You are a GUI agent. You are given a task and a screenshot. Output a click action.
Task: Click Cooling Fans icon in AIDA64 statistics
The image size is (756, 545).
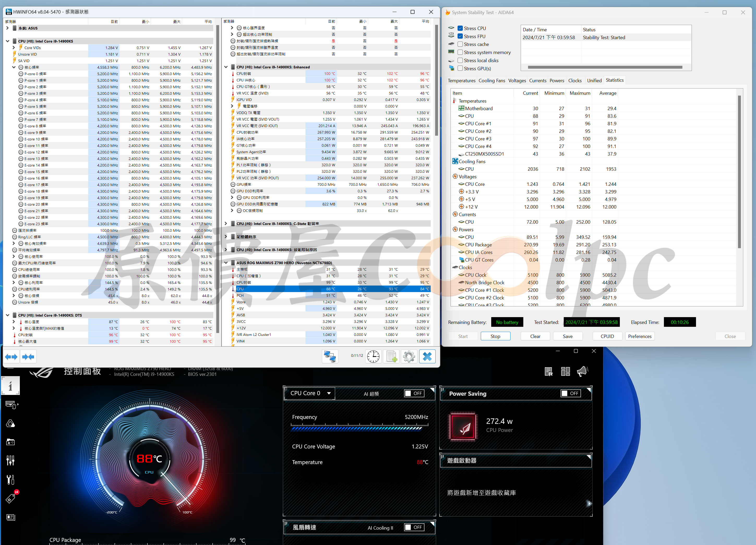455,161
